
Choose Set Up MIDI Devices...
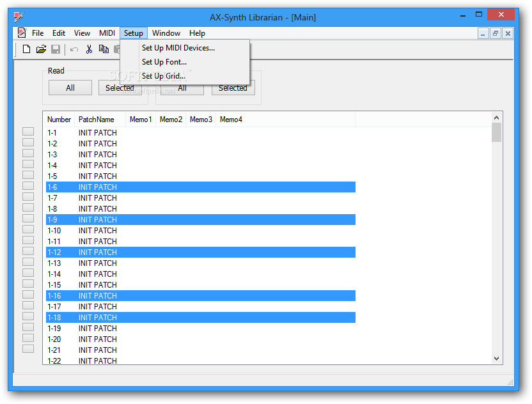pyautogui.click(x=185, y=48)
